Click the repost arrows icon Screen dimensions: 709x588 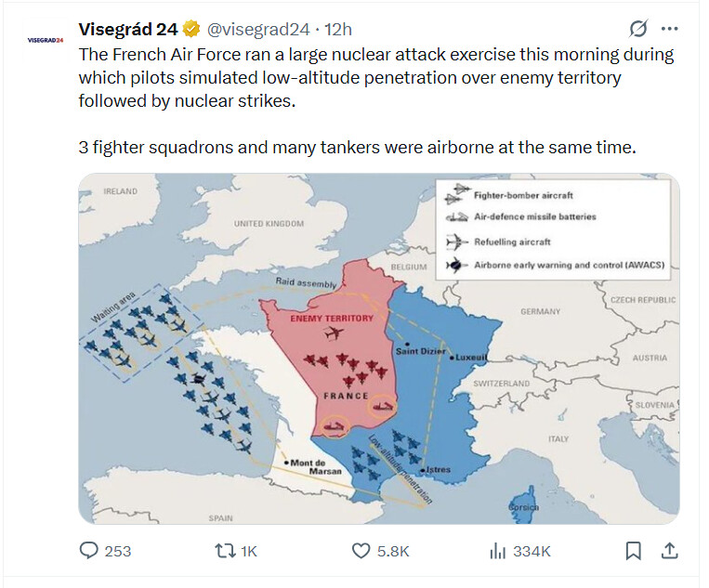225,551
